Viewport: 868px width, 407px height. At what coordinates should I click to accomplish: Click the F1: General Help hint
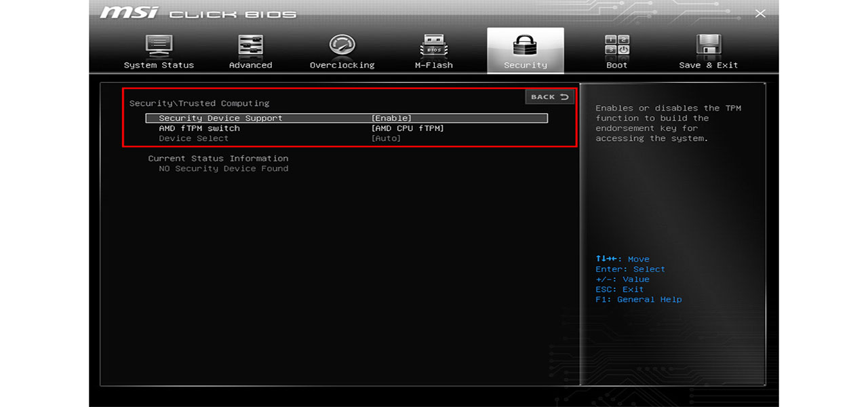[x=638, y=299]
